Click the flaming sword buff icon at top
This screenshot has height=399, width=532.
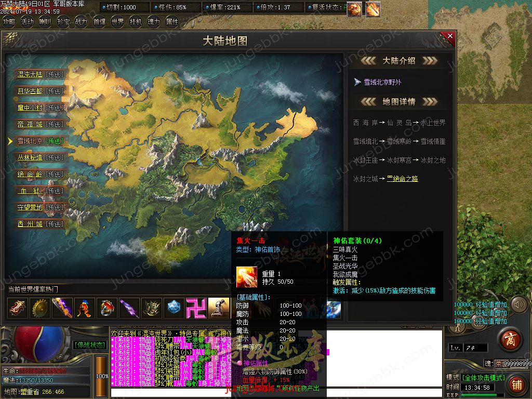(x=373, y=9)
